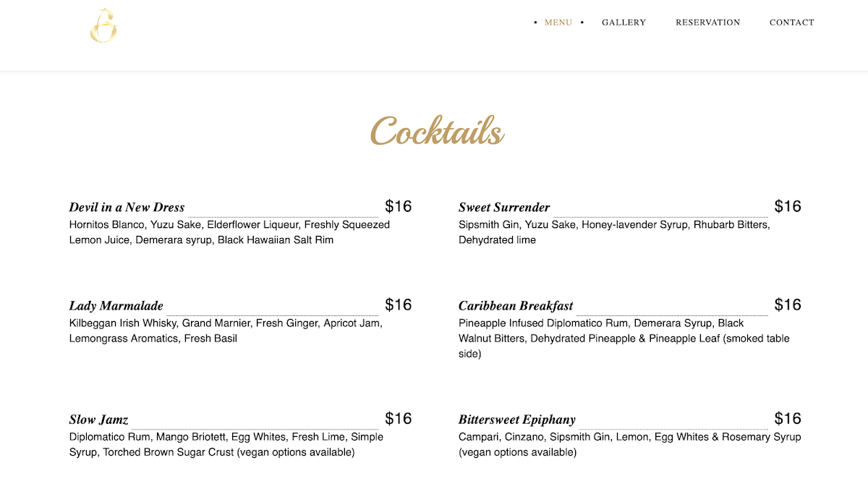This screenshot has height=489, width=868.
Task: Open the Menu navigation tab
Action: (x=558, y=22)
